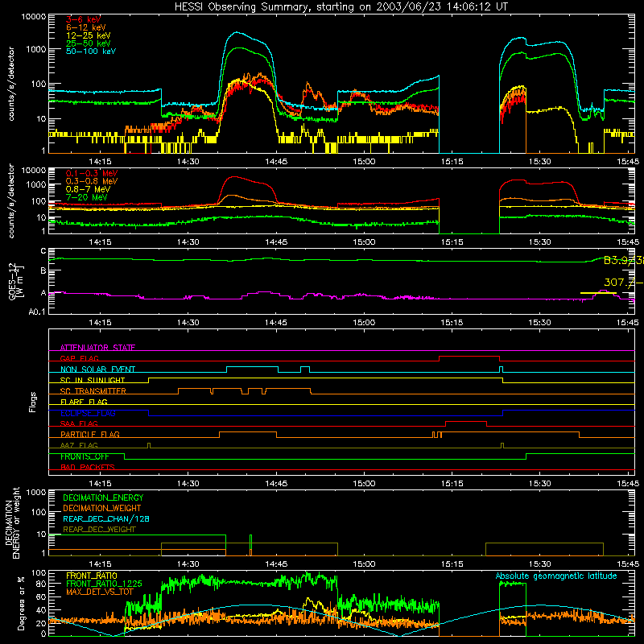Click the yellow 307.7 annotation in GOES panel
Viewport: 644px width, 644px height.
[x=623, y=283]
